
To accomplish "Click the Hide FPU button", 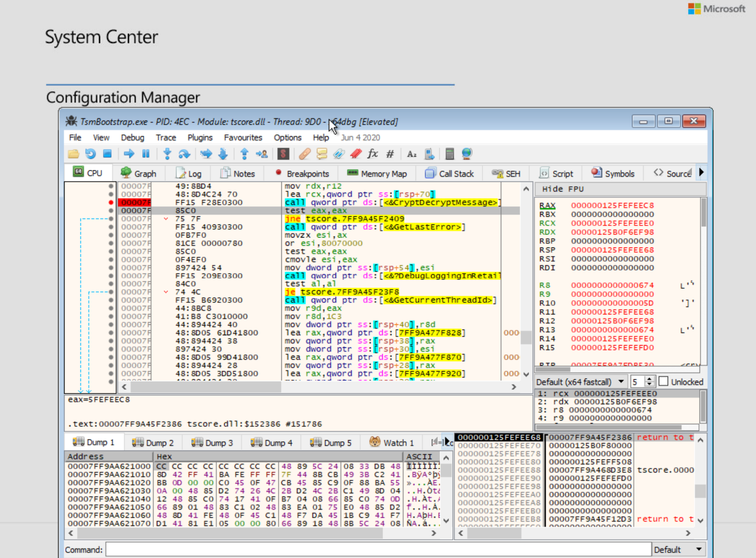I will pyautogui.click(x=620, y=189).
